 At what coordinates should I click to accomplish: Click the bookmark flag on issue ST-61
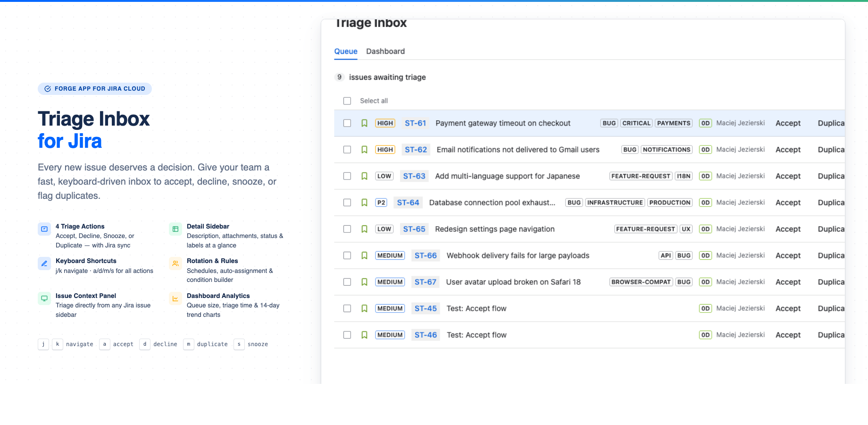[364, 123]
